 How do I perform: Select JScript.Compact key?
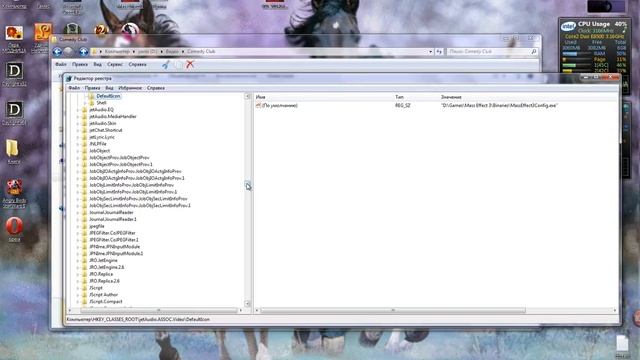click(x=106, y=301)
